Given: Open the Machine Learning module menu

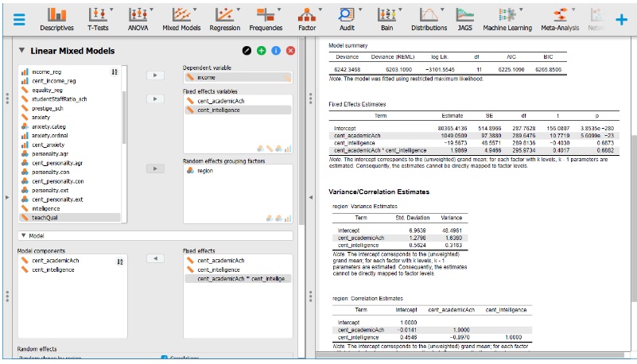Looking at the screenshot, I should point(507,20).
